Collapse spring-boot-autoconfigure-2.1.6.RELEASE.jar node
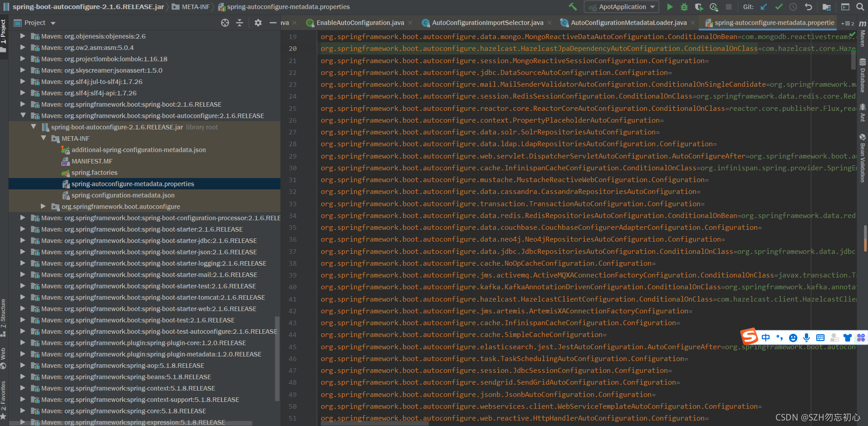The width and height of the screenshot is (868, 426). (34, 127)
